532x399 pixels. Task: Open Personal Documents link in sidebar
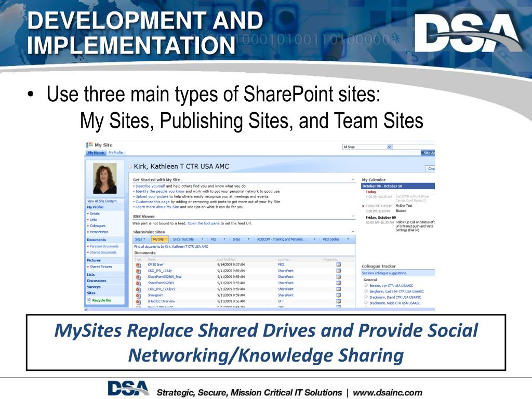[x=104, y=246]
